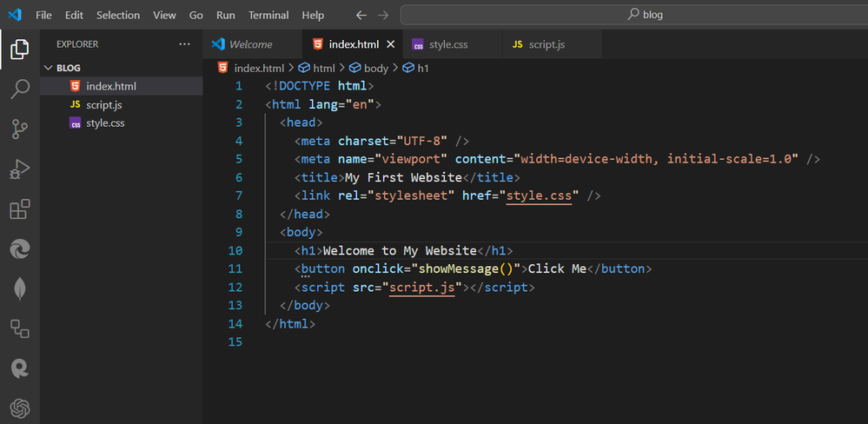Open the Run and Debug view icon

click(x=20, y=170)
